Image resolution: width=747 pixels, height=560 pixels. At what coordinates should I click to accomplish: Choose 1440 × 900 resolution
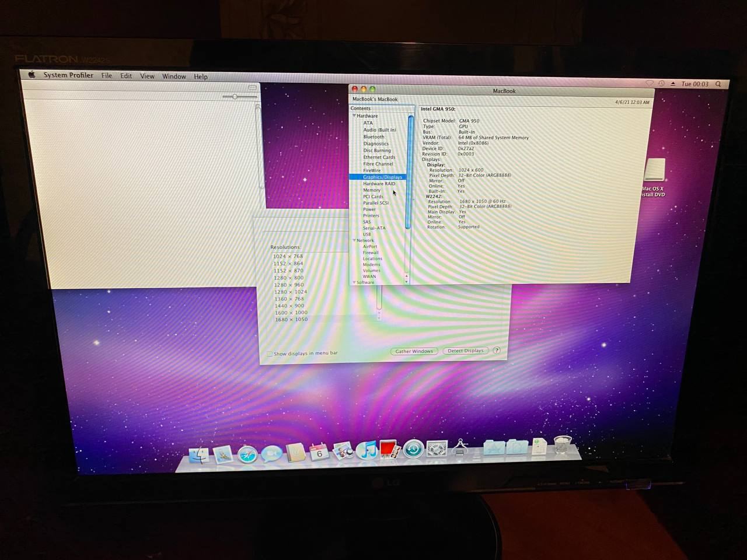[289, 306]
